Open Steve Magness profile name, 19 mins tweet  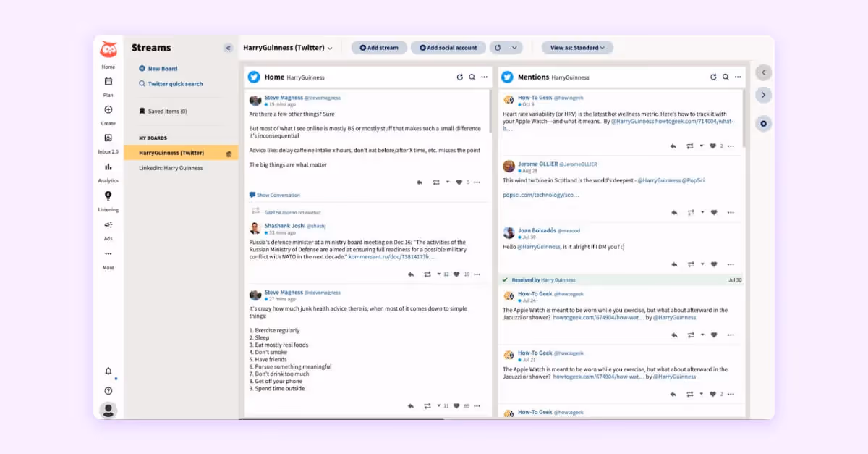click(x=284, y=97)
